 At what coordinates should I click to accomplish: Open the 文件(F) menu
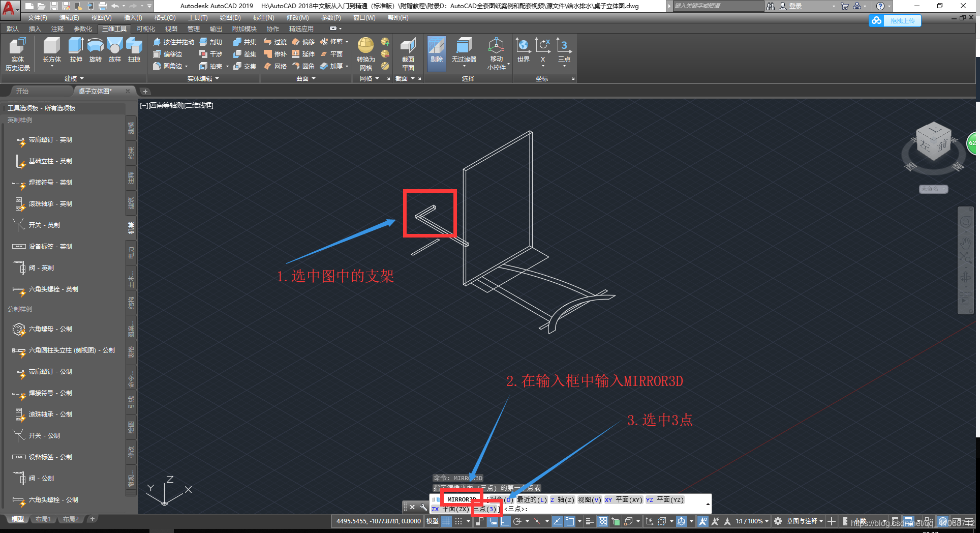(x=37, y=17)
